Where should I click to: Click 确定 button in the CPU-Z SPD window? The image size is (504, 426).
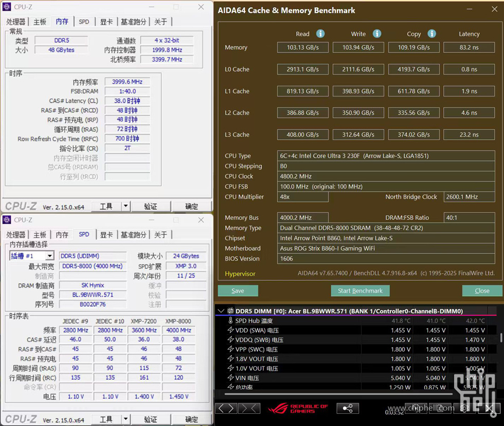pos(191,419)
